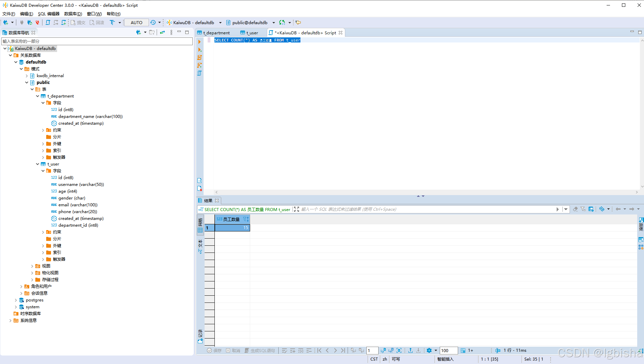
Task: Open the 数据库(D) menu
Action: click(x=73, y=14)
